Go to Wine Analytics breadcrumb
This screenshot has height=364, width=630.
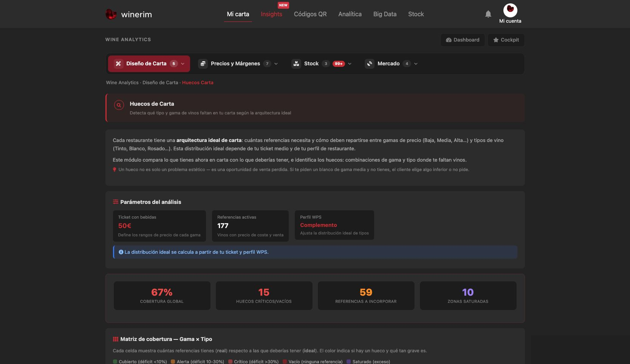click(x=122, y=83)
